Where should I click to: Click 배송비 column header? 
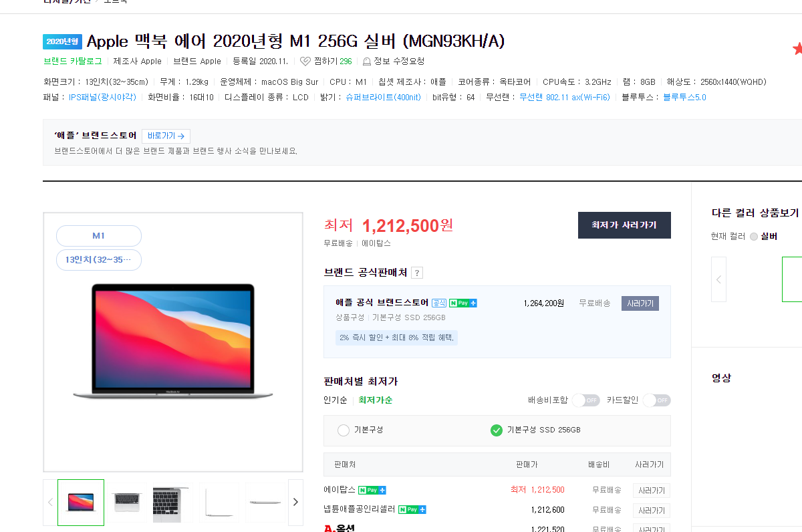pos(598,464)
